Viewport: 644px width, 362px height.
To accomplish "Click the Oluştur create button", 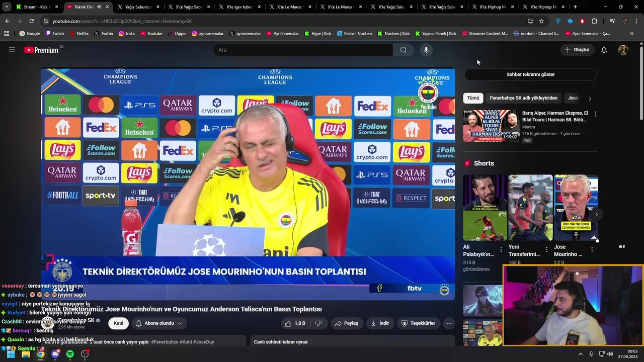I will click(x=577, y=50).
